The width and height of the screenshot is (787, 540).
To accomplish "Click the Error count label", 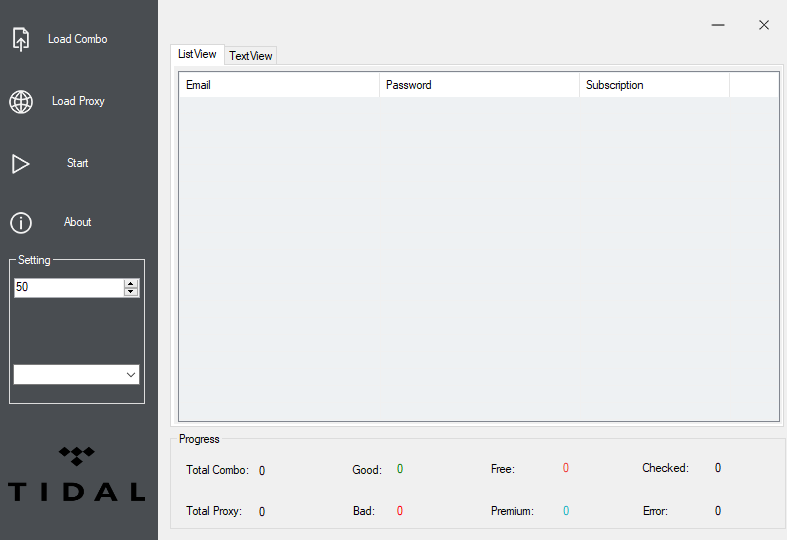I will click(655, 511).
